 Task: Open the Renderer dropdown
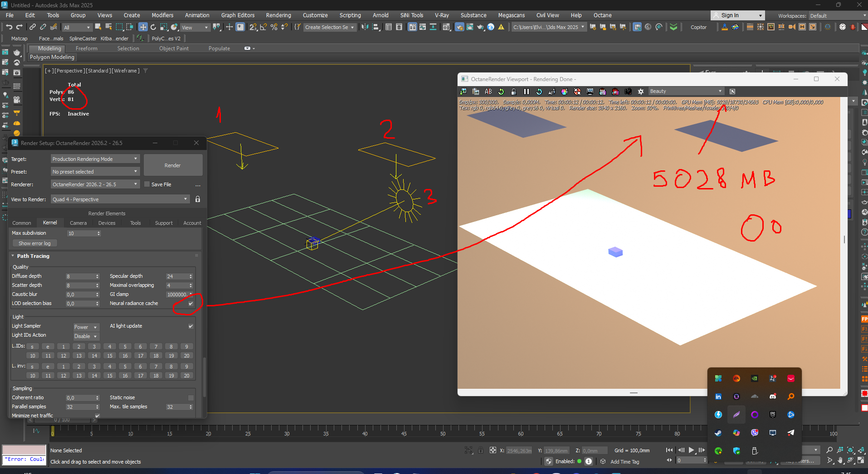click(95, 184)
